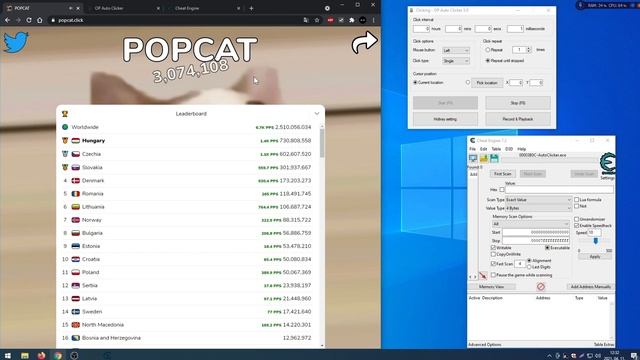640x360 pixels.
Task: Click the open process computer icon
Action: tap(473, 158)
